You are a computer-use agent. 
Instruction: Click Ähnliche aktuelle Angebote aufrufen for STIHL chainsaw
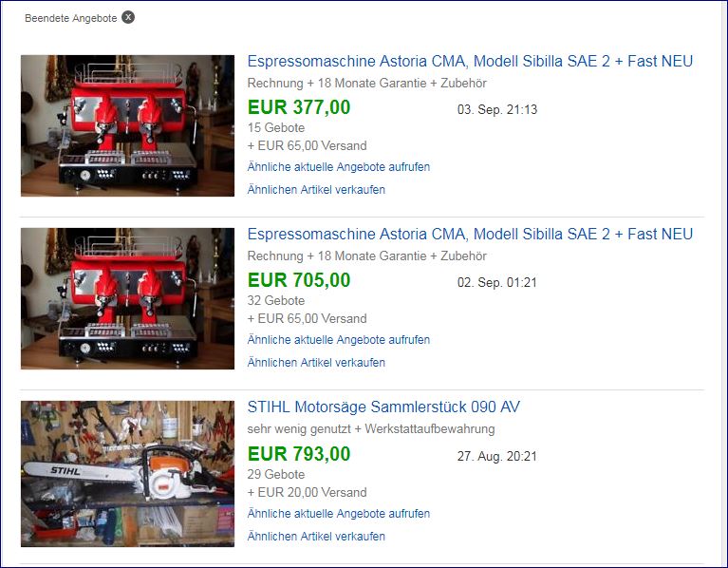pyautogui.click(x=339, y=513)
